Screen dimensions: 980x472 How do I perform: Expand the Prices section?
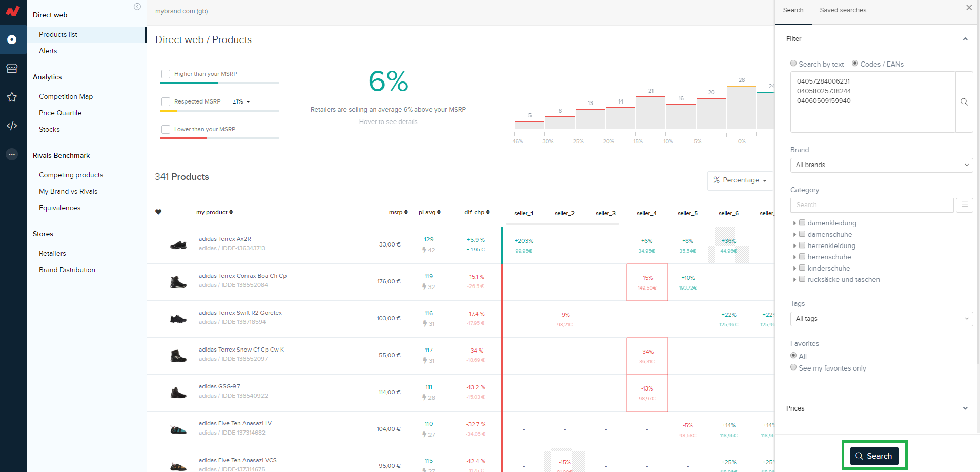click(965, 408)
